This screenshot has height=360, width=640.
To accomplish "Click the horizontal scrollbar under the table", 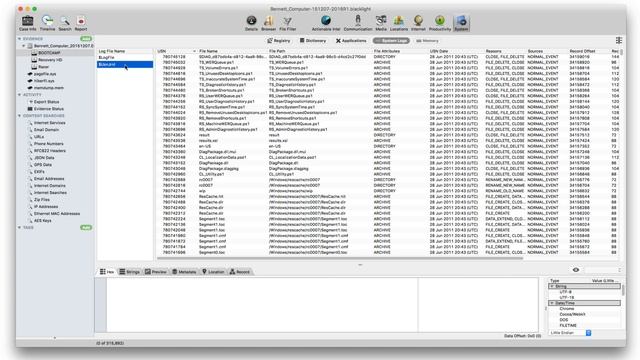I will click(340, 258).
